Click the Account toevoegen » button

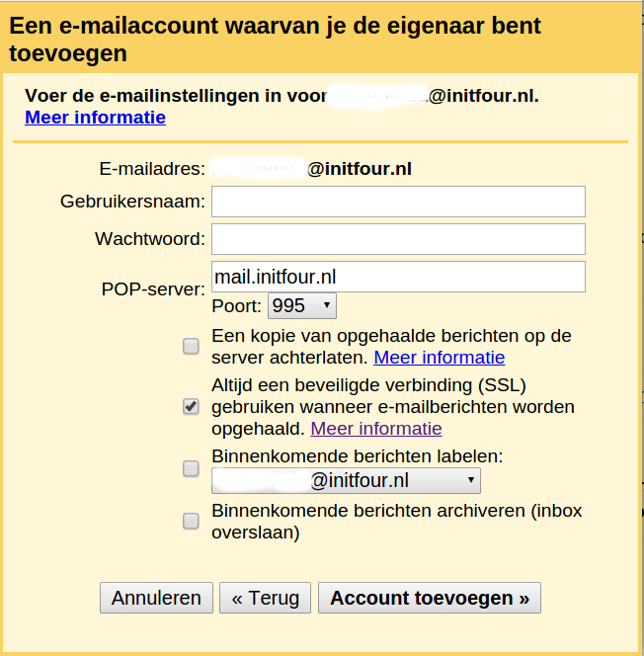click(430, 598)
